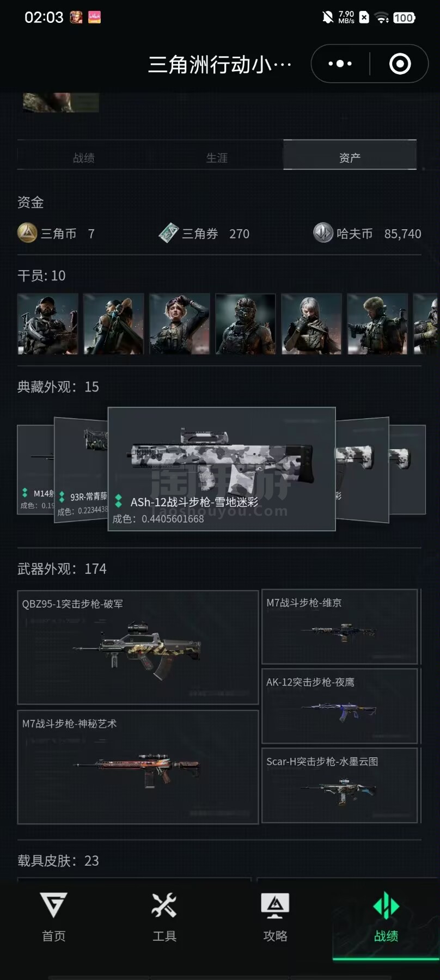Tap the 三角券 ticket icon
This screenshot has height=980, width=440.
pyautogui.click(x=169, y=233)
